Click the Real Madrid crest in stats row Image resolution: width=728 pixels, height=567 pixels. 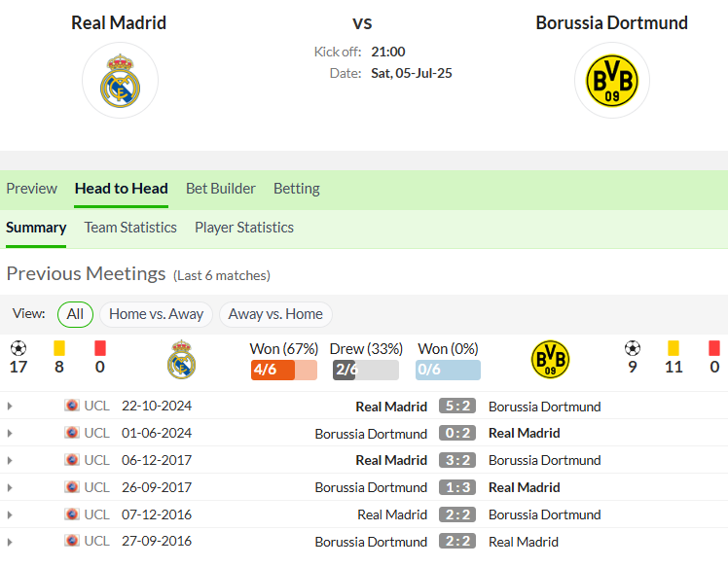182,360
